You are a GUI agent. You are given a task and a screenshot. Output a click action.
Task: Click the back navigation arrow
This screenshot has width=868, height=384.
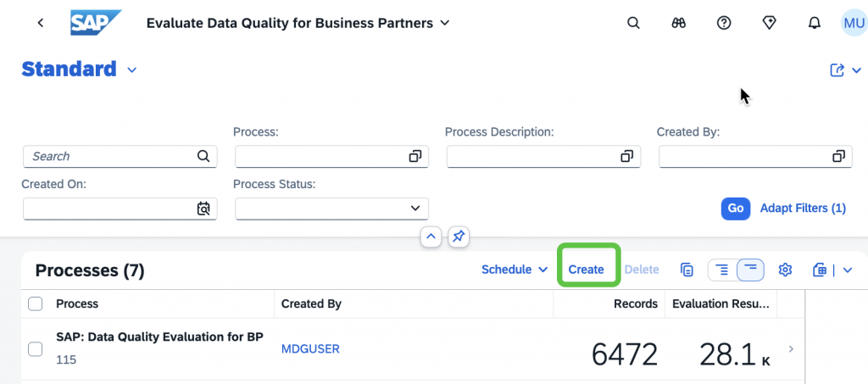pos(40,23)
